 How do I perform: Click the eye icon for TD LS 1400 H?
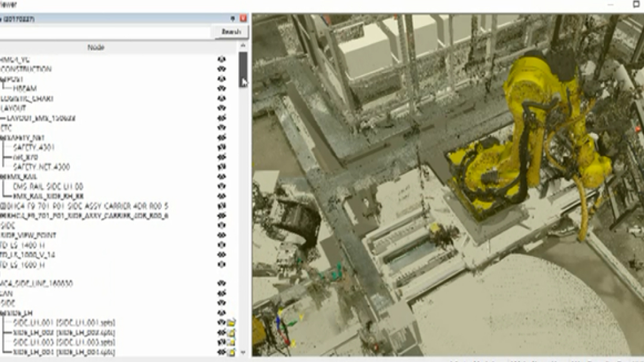coord(222,245)
